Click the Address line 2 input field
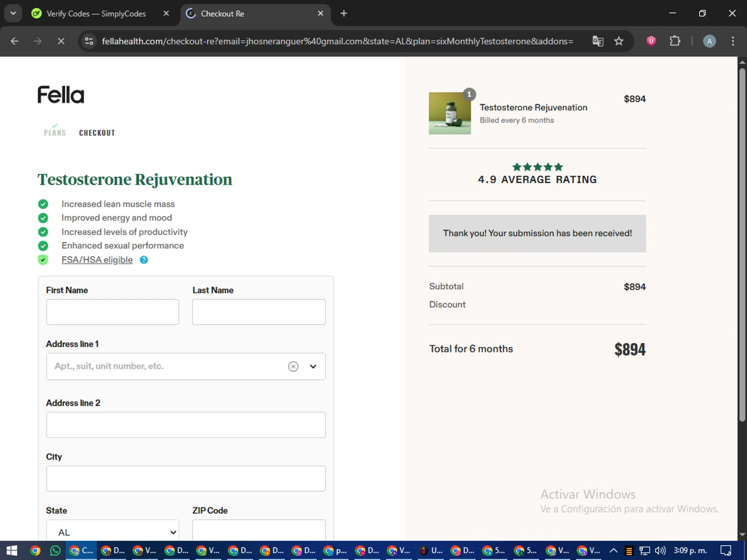The height and width of the screenshot is (560, 747). pos(186,425)
